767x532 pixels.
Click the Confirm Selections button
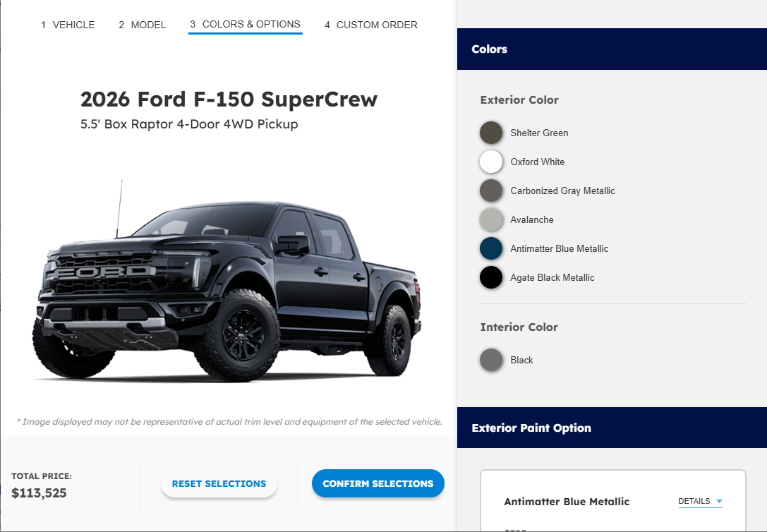[378, 483]
